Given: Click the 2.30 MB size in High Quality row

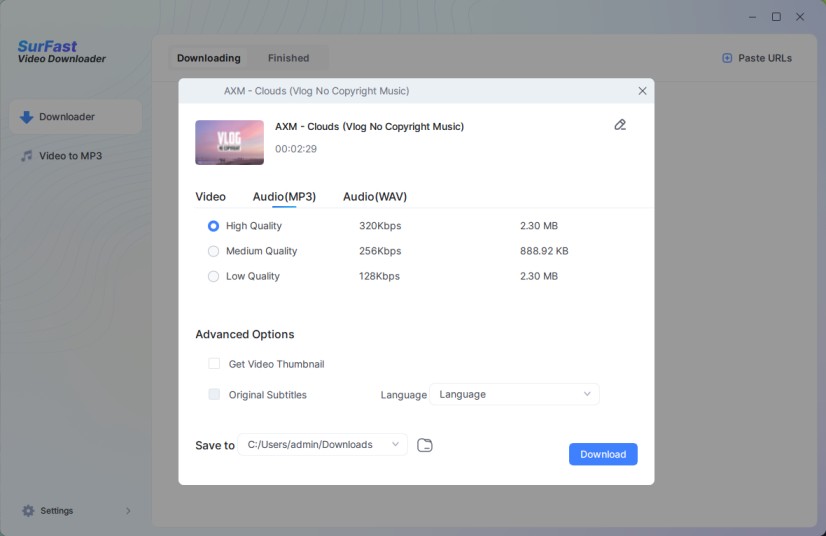Looking at the screenshot, I should [x=539, y=226].
